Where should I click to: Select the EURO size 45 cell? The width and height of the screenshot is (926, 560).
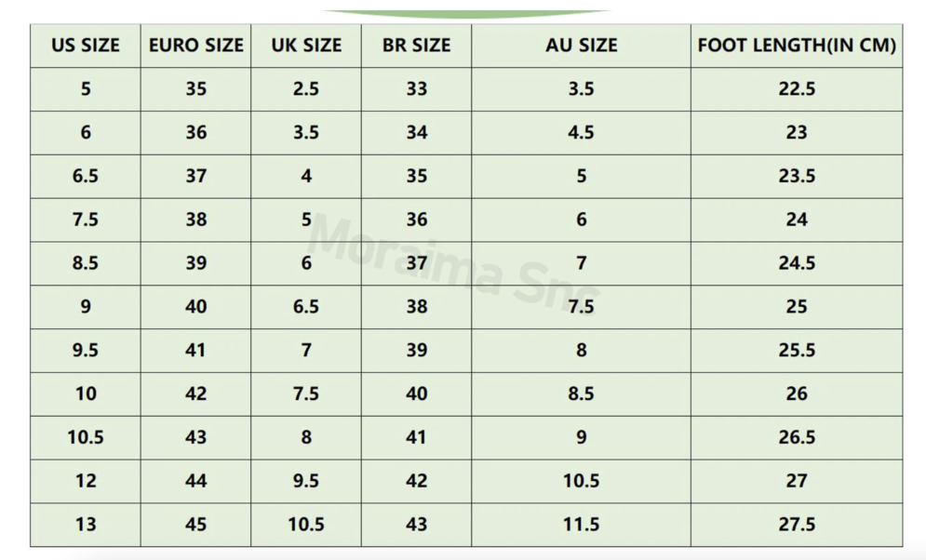click(196, 525)
